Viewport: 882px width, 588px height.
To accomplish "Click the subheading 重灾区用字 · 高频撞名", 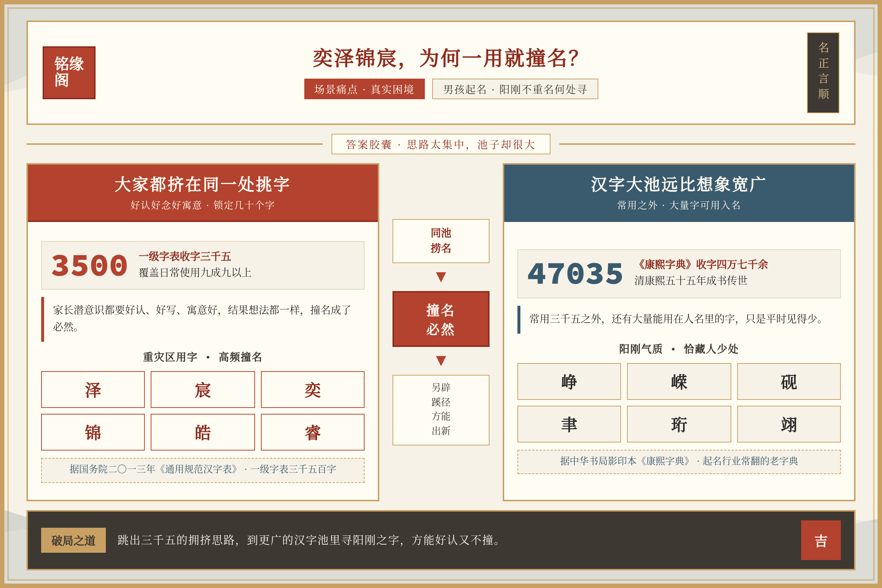I will [x=202, y=356].
